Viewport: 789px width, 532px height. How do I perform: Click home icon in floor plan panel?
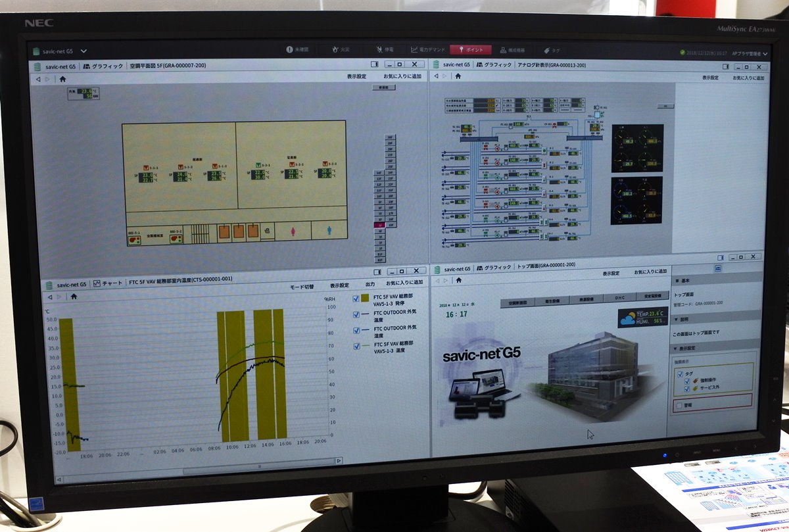pyautogui.click(x=62, y=78)
